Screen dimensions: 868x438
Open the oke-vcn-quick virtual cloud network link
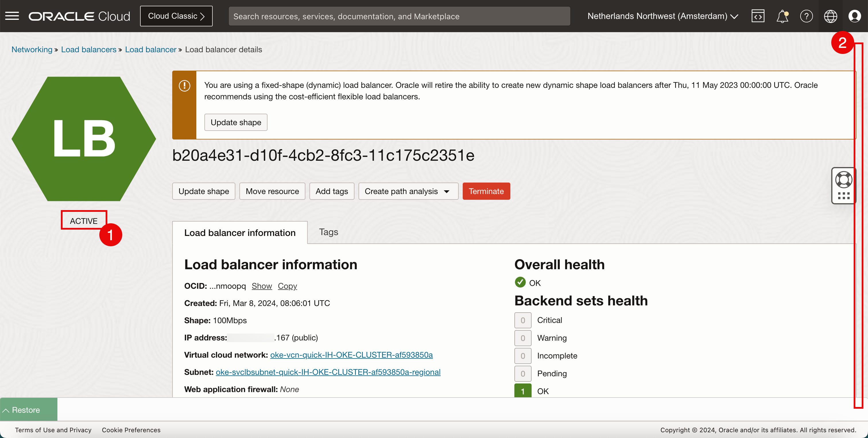point(351,355)
